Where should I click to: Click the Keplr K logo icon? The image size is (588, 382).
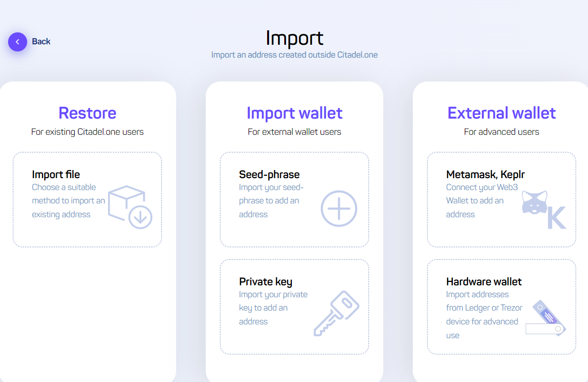tap(557, 218)
